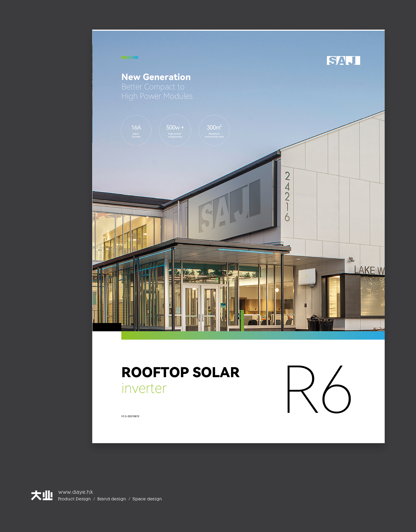The image size is (416, 532).
Task: Click the 'High Power Modules' line
Action: click(157, 96)
